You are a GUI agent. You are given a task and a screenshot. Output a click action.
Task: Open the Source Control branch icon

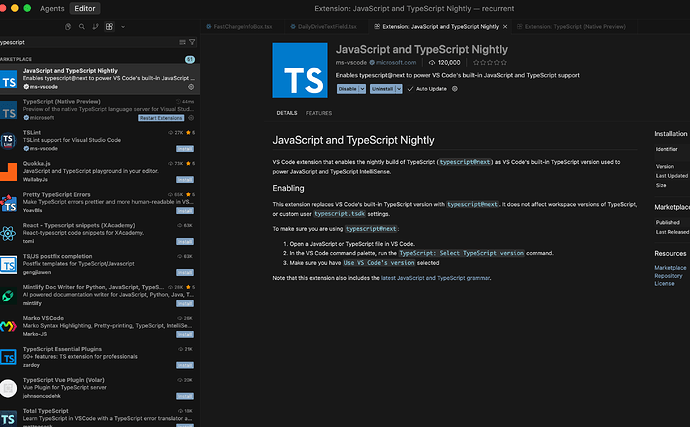[x=95, y=27]
